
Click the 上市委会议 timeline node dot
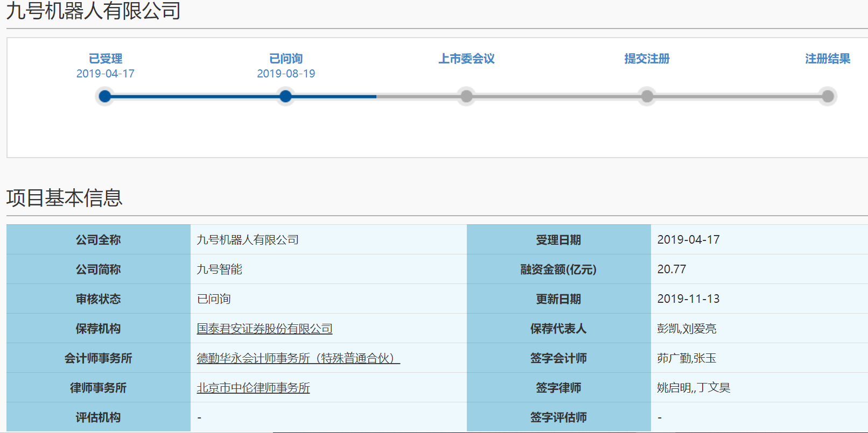(x=466, y=96)
